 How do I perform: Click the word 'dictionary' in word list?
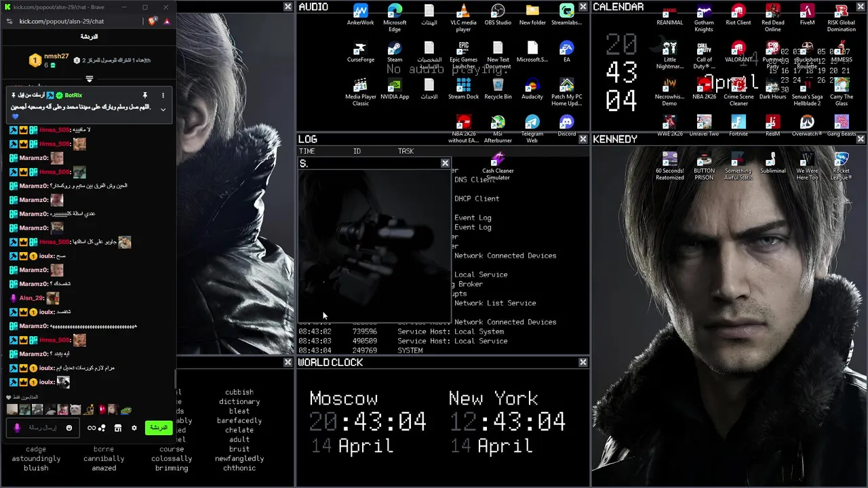(x=239, y=401)
